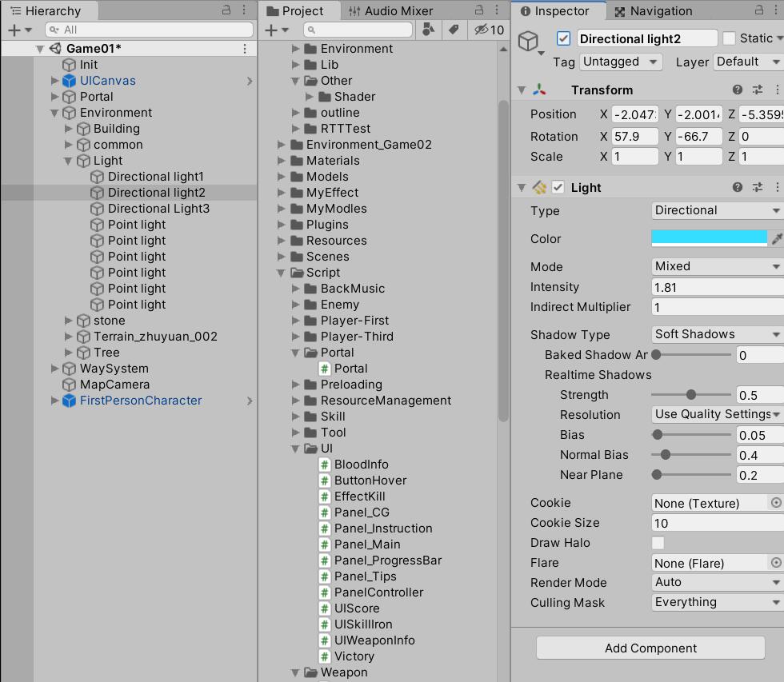Open Transform component presets
The width and height of the screenshot is (784, 682).
pyautogui.click(x=758, y=90)
